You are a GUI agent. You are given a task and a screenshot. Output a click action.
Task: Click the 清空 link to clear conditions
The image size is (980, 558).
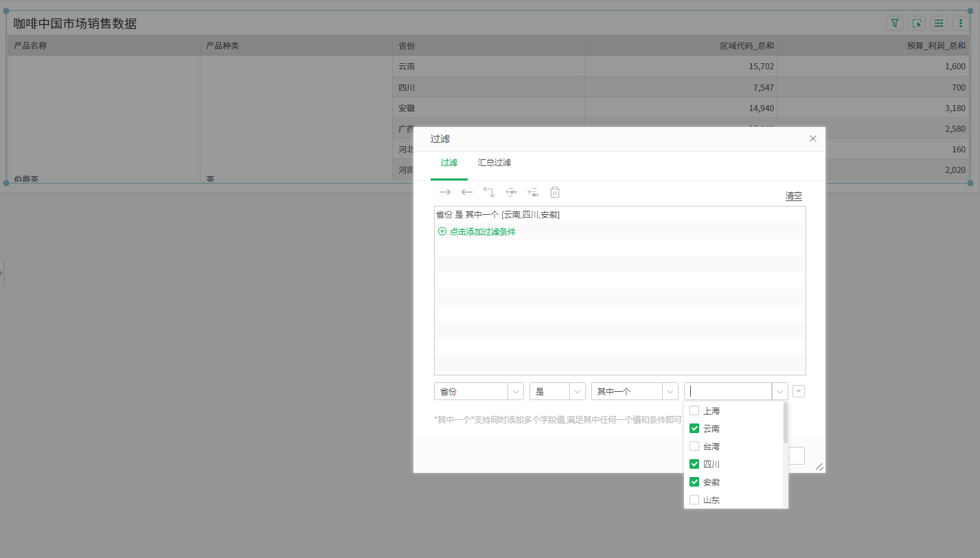[793, 196]
